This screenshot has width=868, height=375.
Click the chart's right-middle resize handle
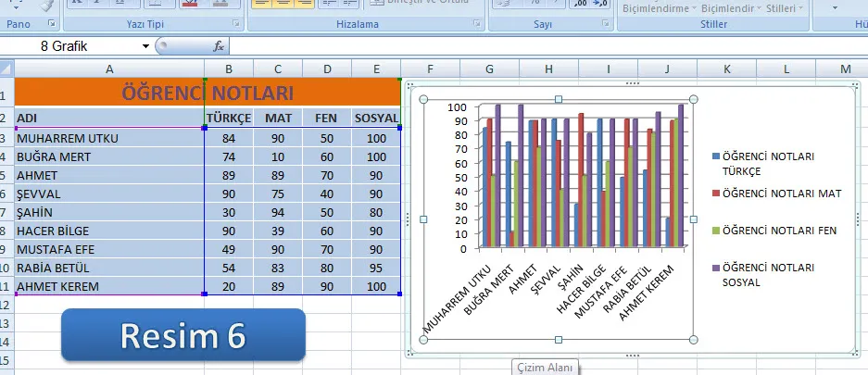694,219
